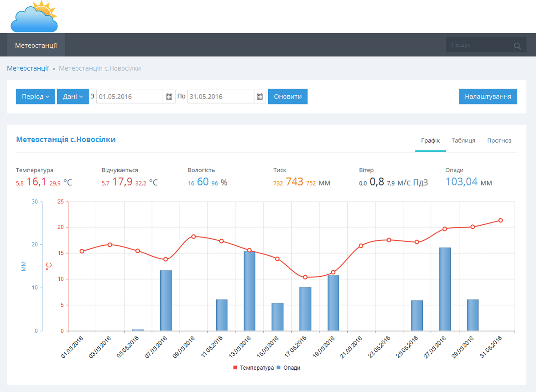Screen dimensions: 536x392
Task: Click the Оновити button
Action: click(288, 97)
